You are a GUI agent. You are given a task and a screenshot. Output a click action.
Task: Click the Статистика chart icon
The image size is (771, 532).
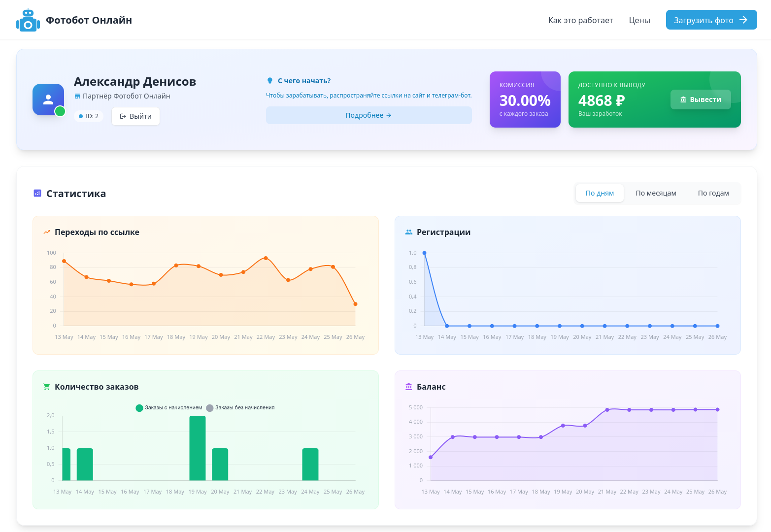tap(37, 193)
